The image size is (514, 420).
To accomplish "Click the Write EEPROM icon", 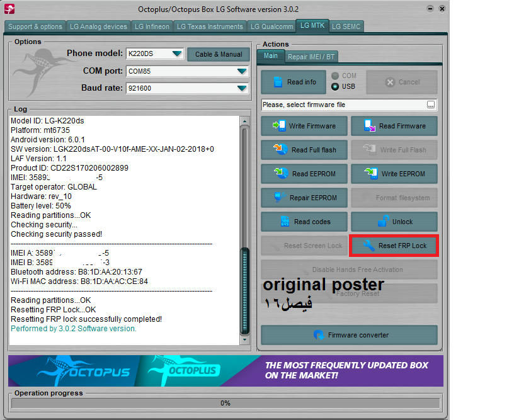I will click(x=371, y=173).
